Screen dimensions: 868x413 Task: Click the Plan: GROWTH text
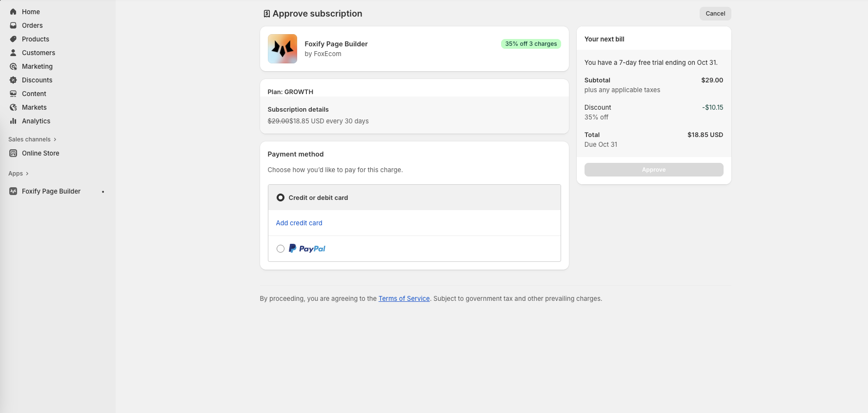tap(290, 92)
